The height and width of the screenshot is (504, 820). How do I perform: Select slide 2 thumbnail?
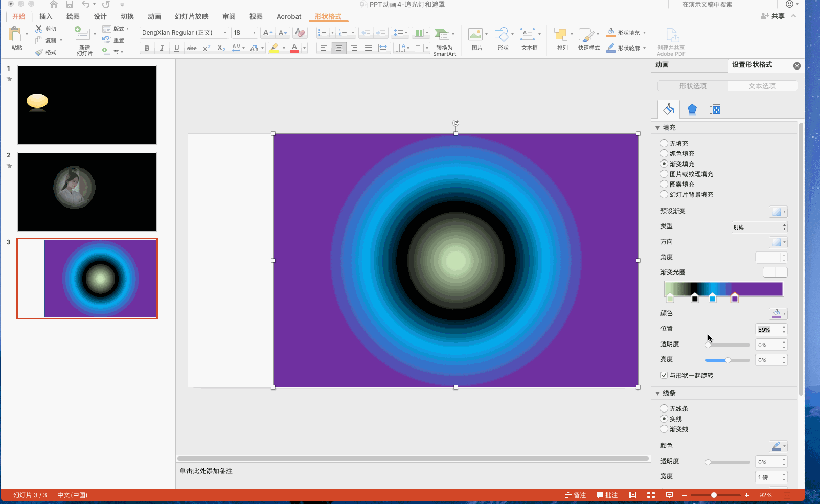pos(87,192)
